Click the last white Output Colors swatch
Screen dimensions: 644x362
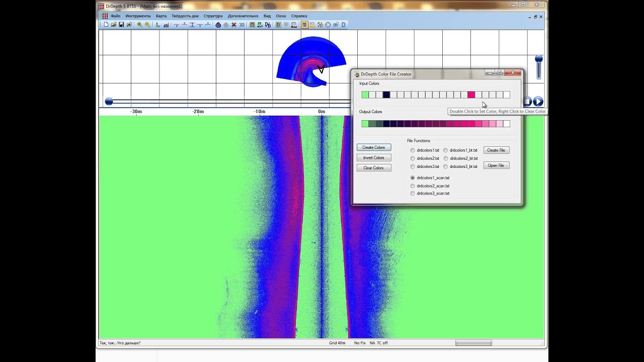[x=506, y=124]
